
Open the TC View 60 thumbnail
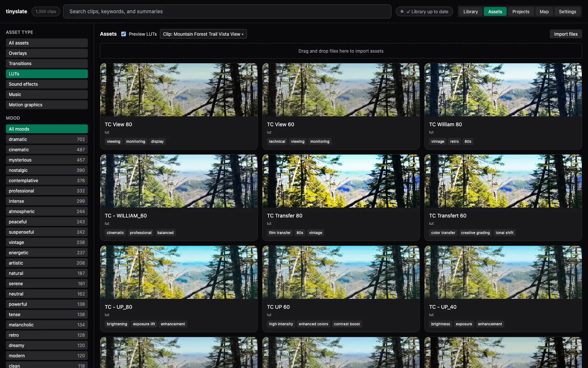[x=341, y=90]
